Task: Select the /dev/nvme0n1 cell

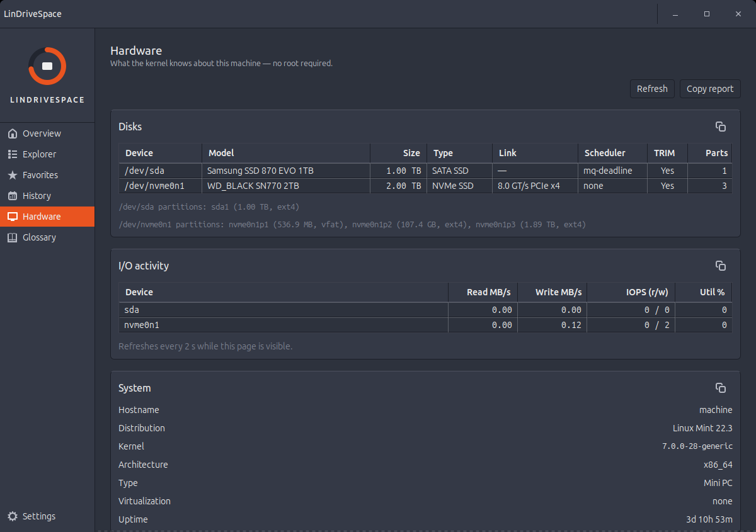Action: pos(160,186)
